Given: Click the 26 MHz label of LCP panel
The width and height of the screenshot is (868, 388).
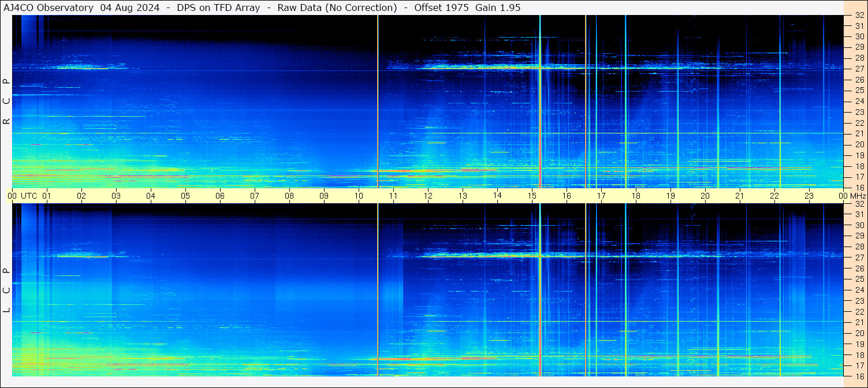Looking at the screenshot, I should pos(859,268).
